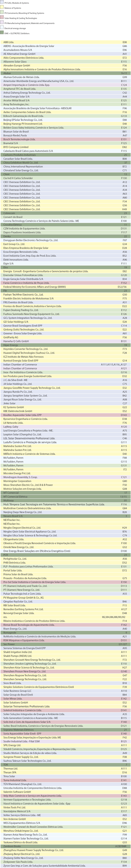Click the 'ABB Ltda.' exhibitor row

(x=65, y=42)
